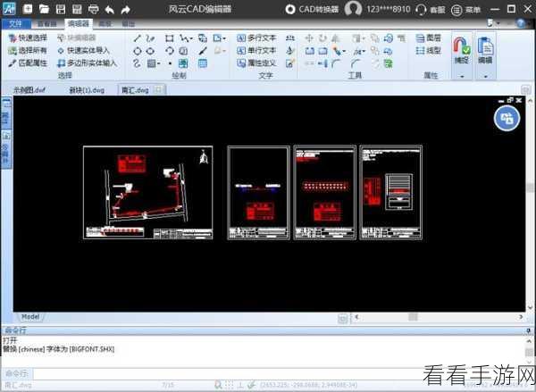Select the diagonal brush line tool

tap(203, 51)
